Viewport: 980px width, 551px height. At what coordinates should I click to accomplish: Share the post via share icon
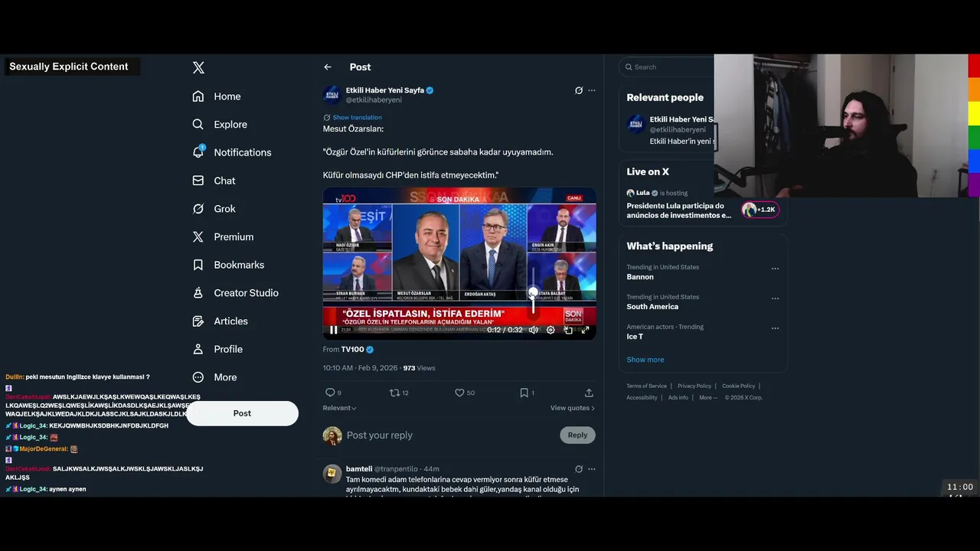(589, 393)
